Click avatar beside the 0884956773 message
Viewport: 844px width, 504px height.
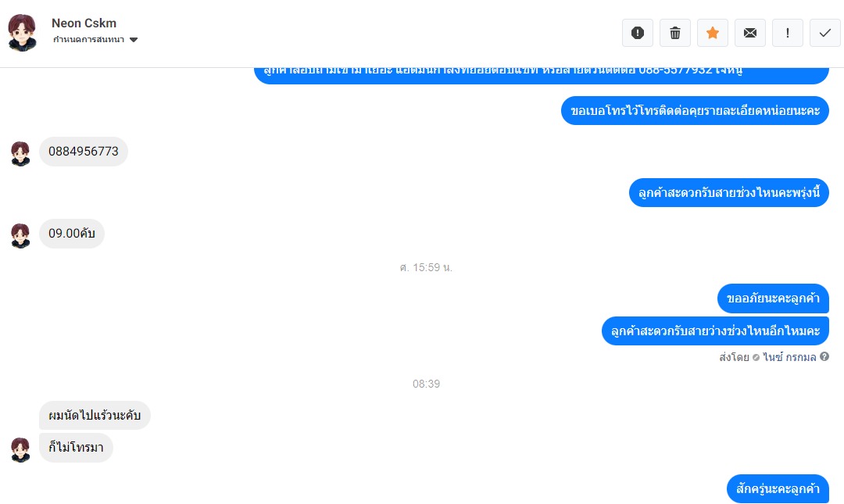[20, 154]
